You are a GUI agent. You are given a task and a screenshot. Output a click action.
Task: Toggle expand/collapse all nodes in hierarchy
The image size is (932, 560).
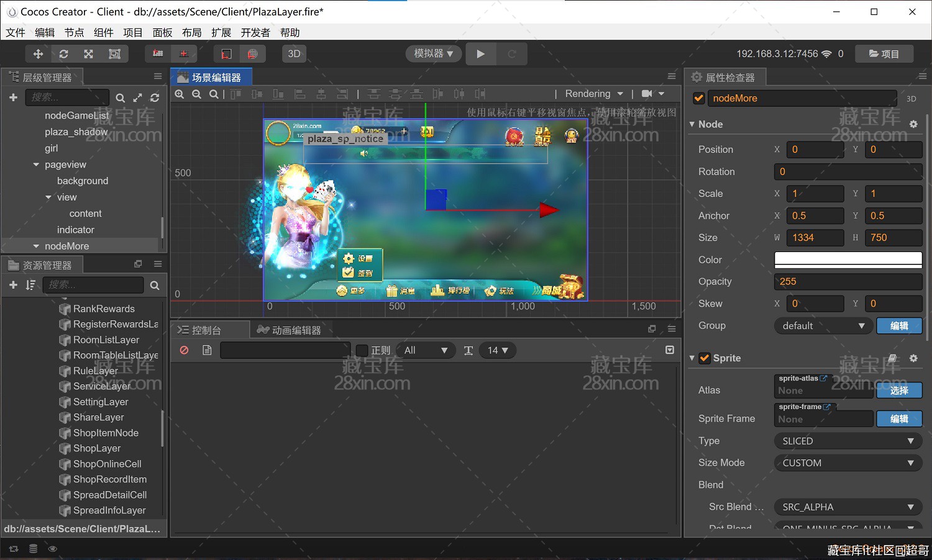137,98
